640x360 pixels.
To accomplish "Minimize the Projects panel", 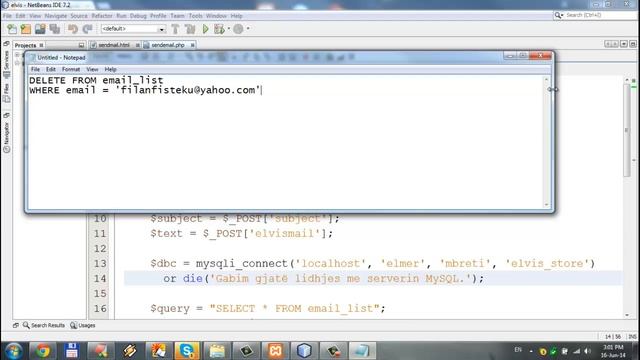I will (81, 45).
